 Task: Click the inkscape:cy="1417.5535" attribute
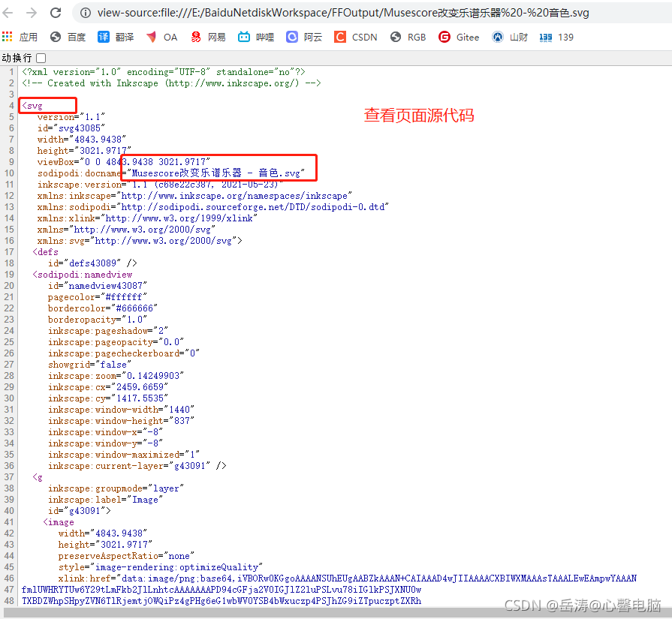108,398
